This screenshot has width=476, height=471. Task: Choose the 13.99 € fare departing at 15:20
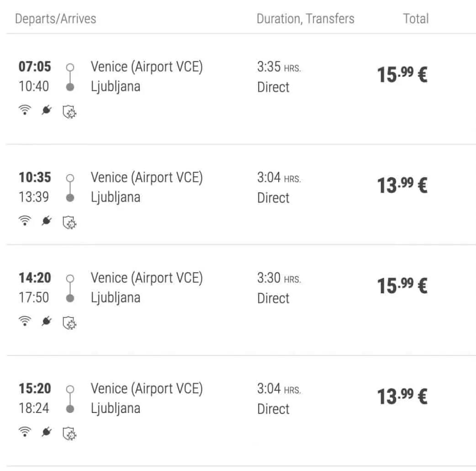pos(402,397)
